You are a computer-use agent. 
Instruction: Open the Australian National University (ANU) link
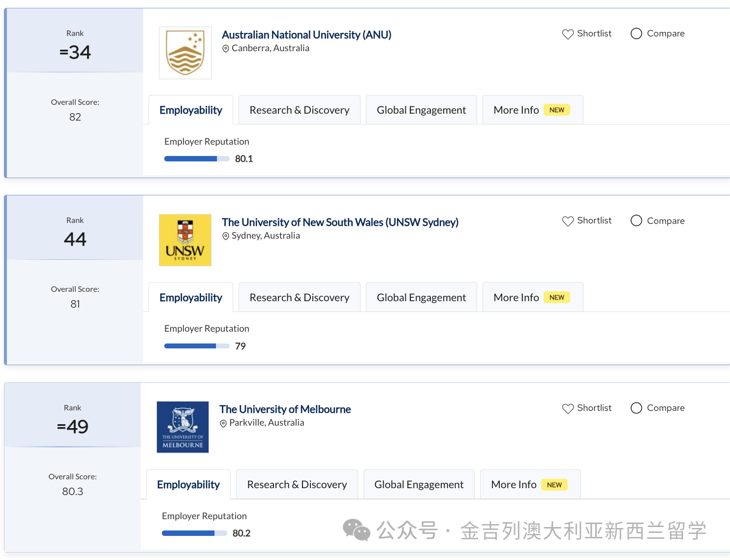coord(306,35)
